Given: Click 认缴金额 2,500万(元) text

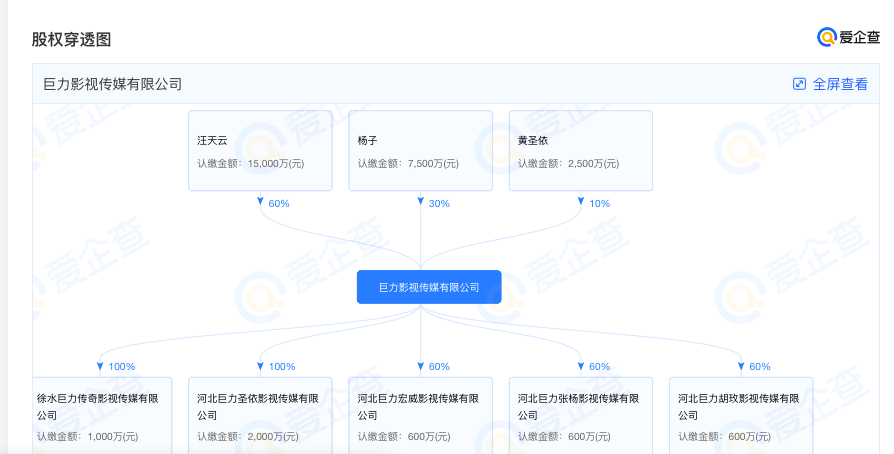Looking at the screenshot, I should pyautogui.click(x=568, y=164).
